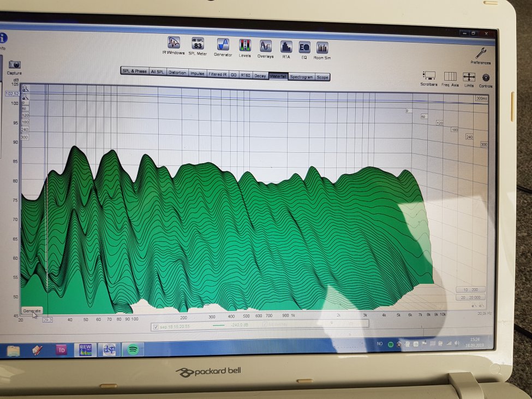Open REW in the taskbar

point(86,350)
